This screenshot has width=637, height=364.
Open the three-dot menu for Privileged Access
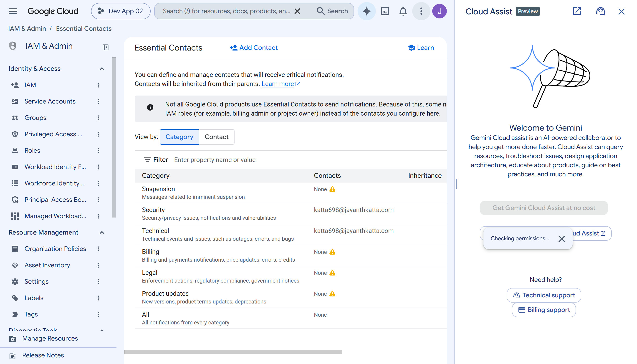point(98,134)
